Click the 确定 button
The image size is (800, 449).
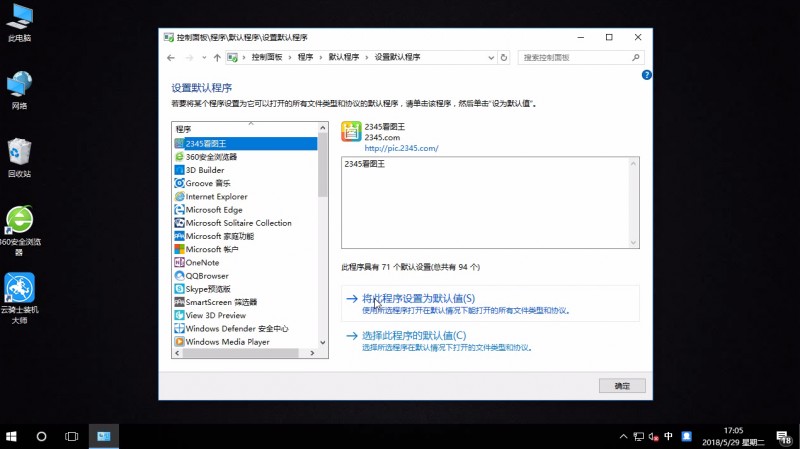click(622, 386)
